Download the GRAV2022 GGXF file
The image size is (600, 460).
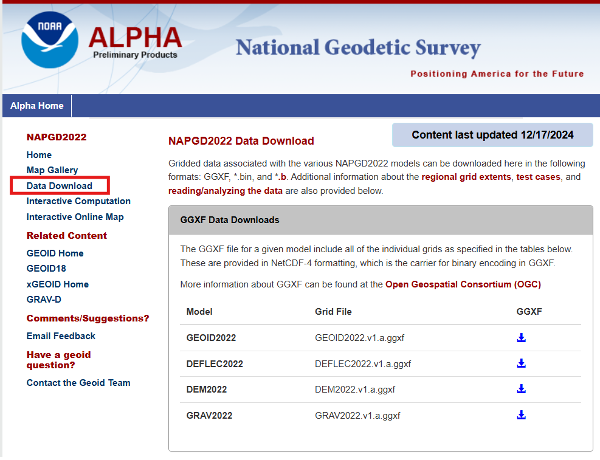pos(521,414)
